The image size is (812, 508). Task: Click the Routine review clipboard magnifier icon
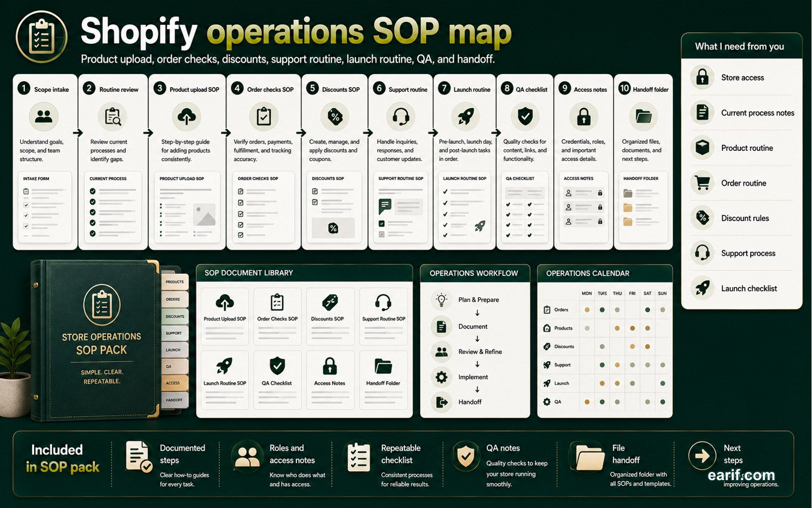coord(113,116)
